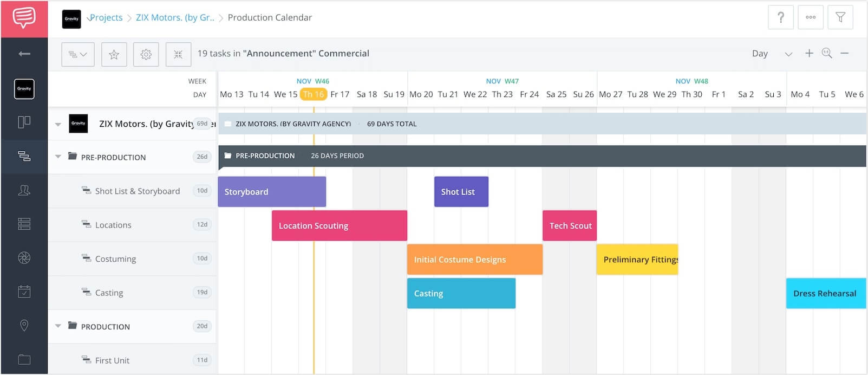Collapse the PRODUCTION folder
The height and width of the screenshot is (375, 868).
point(58,326)
